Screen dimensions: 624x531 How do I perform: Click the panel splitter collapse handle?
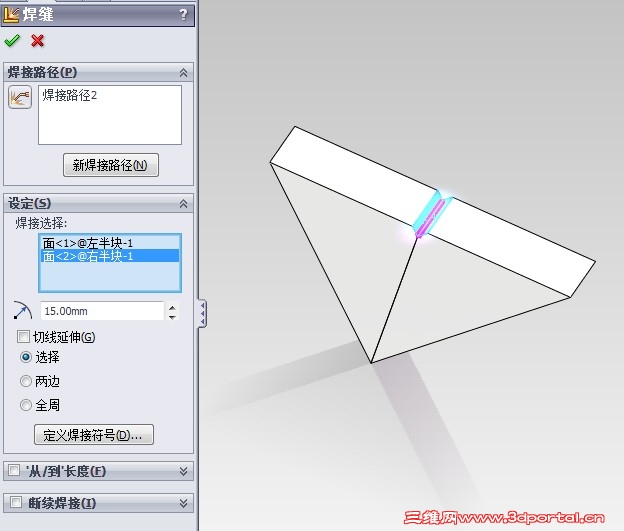pyautogui.click(x=202, y=314)
